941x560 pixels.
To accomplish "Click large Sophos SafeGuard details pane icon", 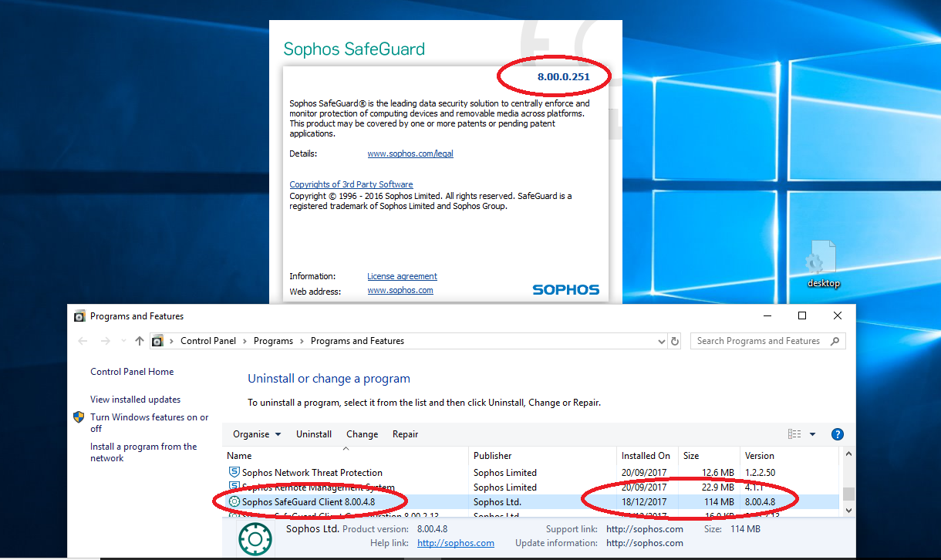I will click(255, 538).
